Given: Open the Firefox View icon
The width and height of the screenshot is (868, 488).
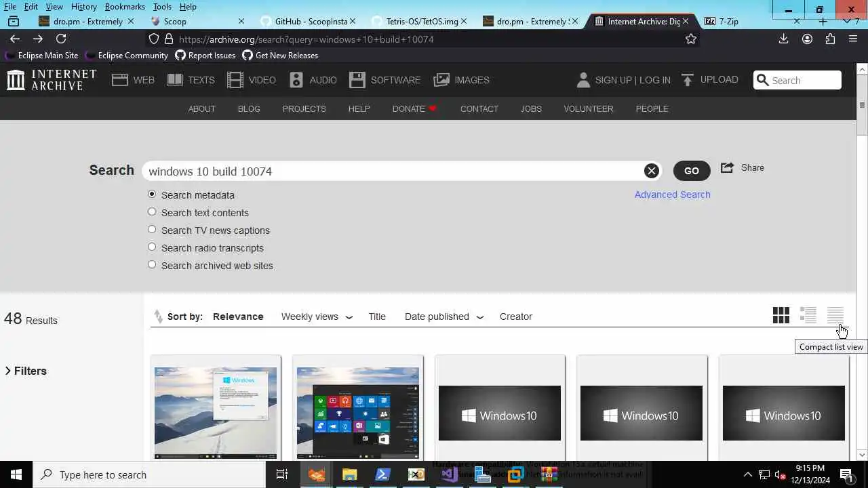Looking at the screenshot, I should 13,21.
